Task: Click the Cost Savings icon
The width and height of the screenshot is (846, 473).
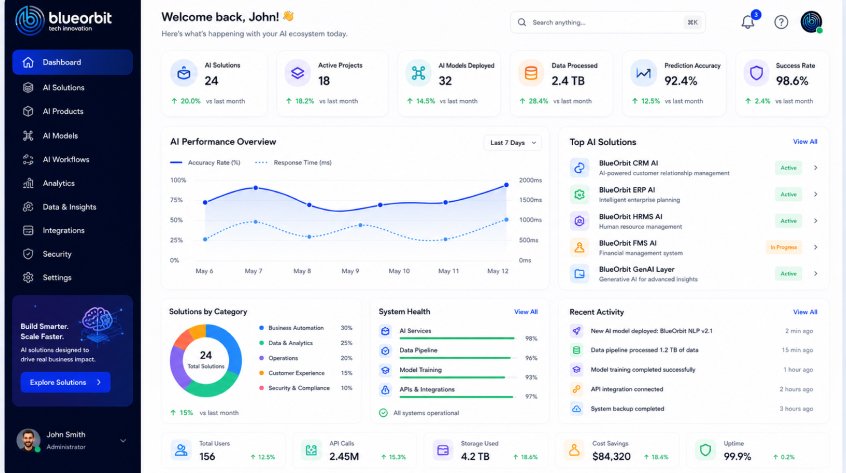Action: point(574,450)
